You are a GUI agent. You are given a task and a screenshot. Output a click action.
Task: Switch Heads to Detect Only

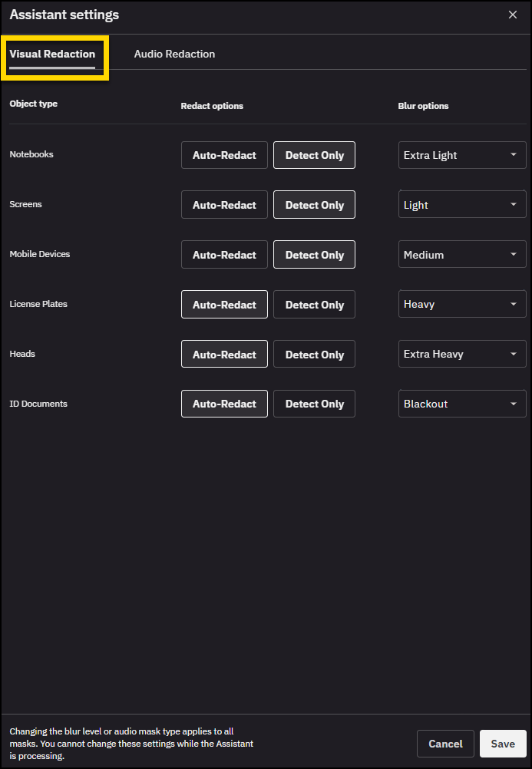pyautogui.click(x=314, y=355)
